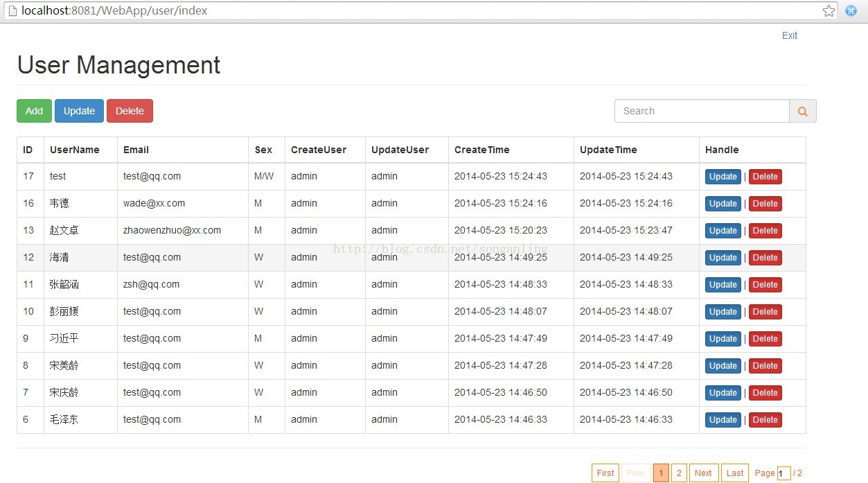Update row with ID 8
Screen dimensions: 868x483
coord(723,366)
